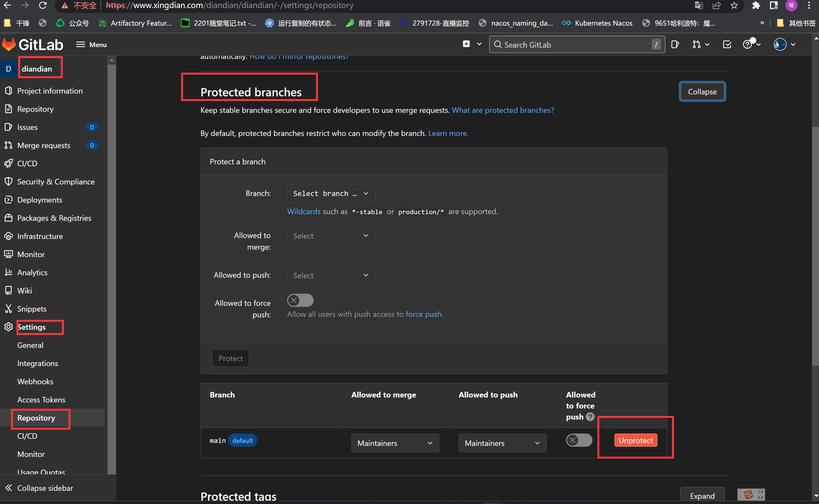Open Access Tokens settings submenu item
Screen dimensions: 819x504
pos(41,400)
